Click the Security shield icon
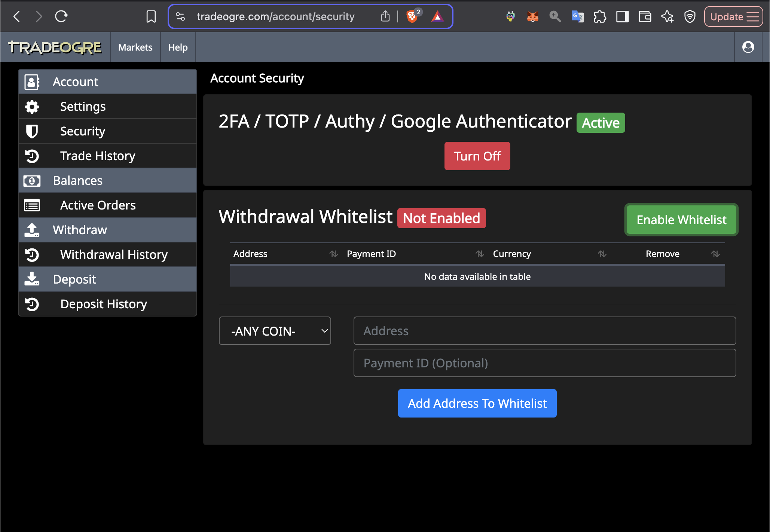 tap(32, 131)
